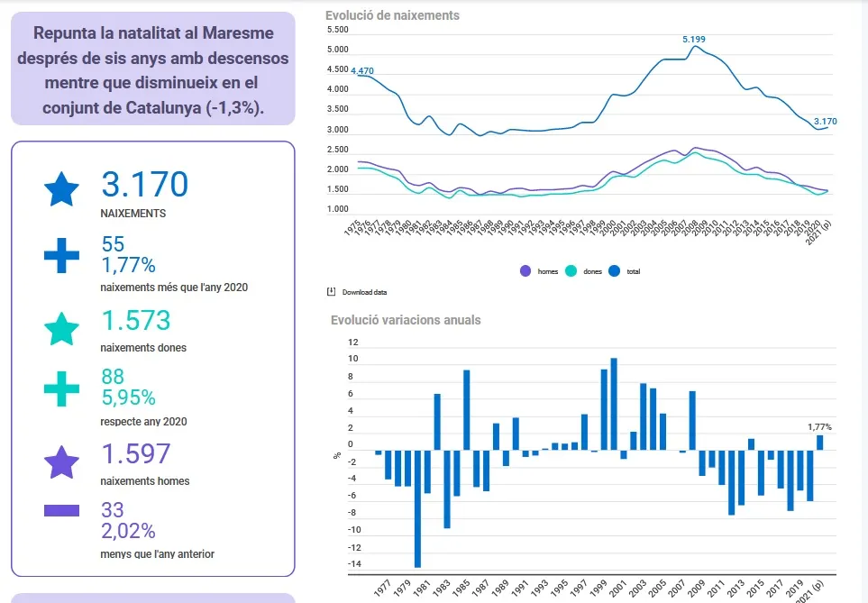
Task: Click the teal plus icon beside 88
Action: (61, 388)
